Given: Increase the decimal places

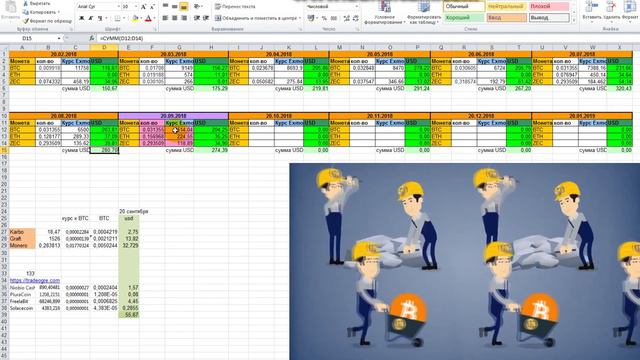Looking at the screenshot, I should click(x=347, y=18).
